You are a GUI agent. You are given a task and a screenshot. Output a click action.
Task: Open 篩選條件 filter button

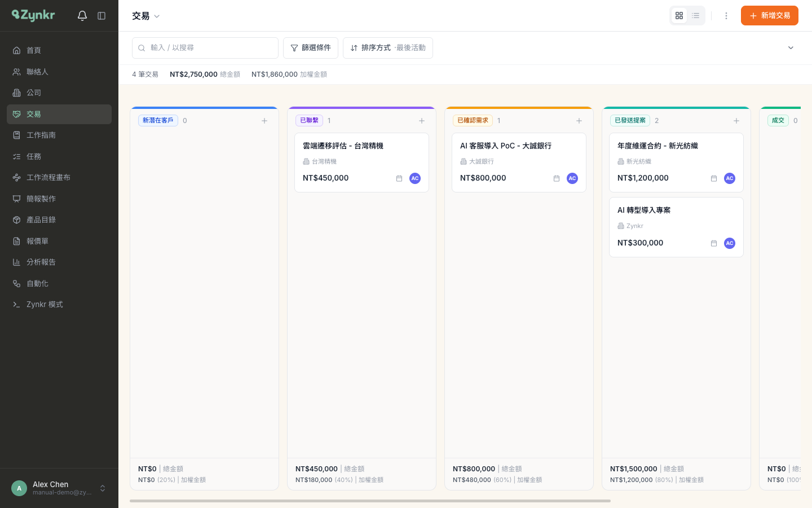point(311,48)
